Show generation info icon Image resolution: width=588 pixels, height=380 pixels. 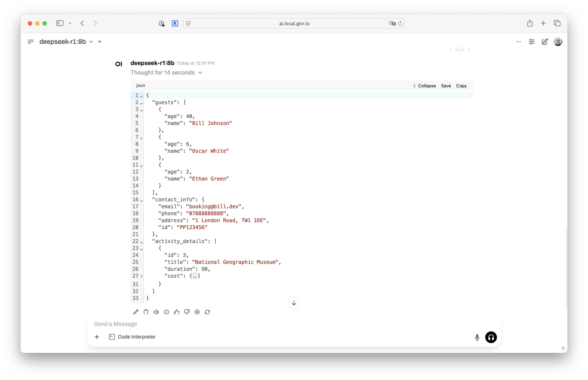coord(166,312)
